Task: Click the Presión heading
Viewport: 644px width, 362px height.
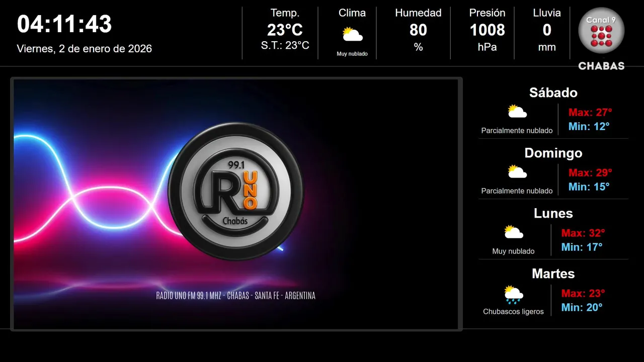Action: point(487,13)
